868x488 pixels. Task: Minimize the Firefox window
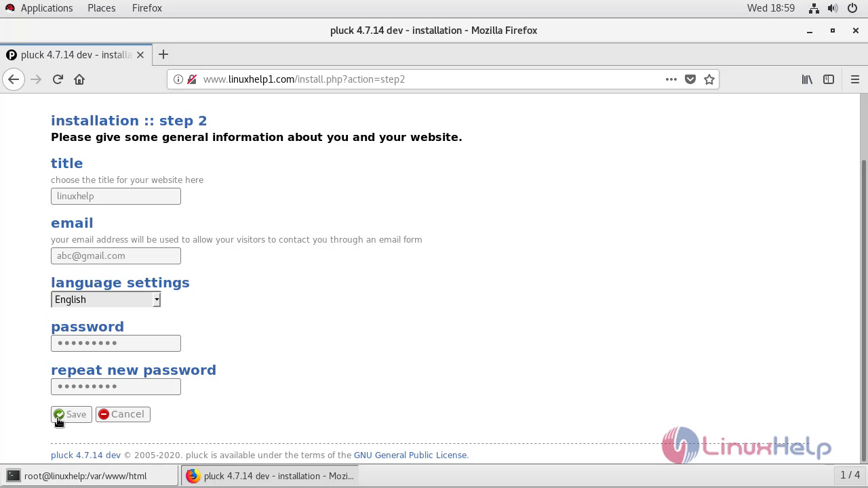810,30
